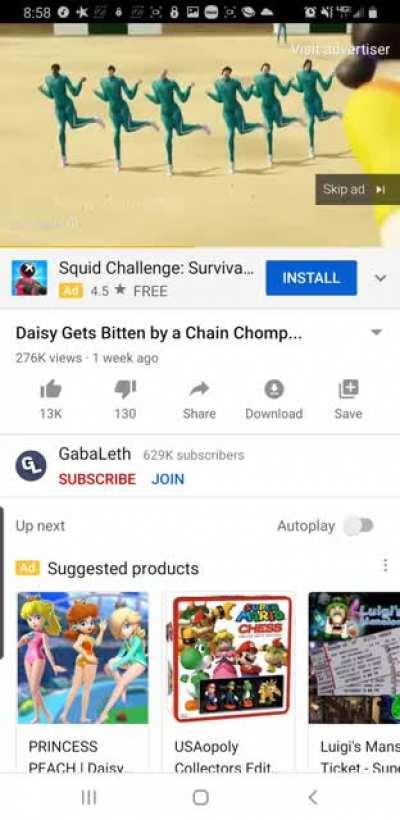Expand the video description arrow

pos(376,332)
